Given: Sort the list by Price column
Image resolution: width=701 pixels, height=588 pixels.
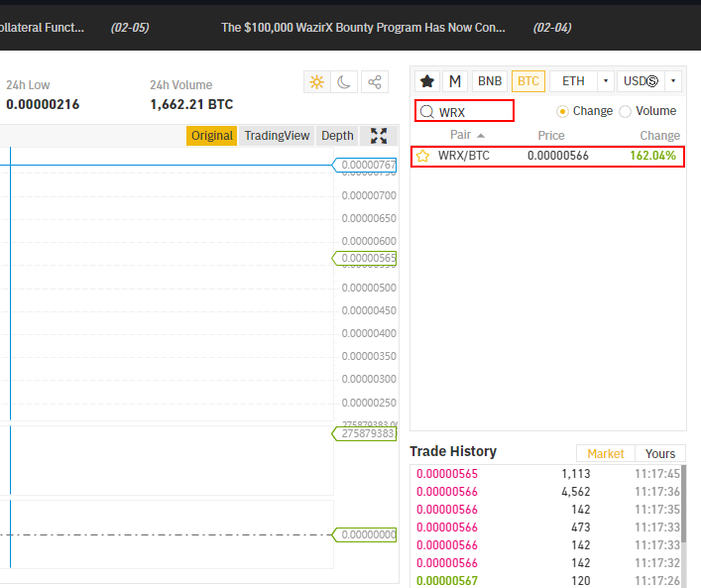Looking at the screenshot, I should point(551,136).
